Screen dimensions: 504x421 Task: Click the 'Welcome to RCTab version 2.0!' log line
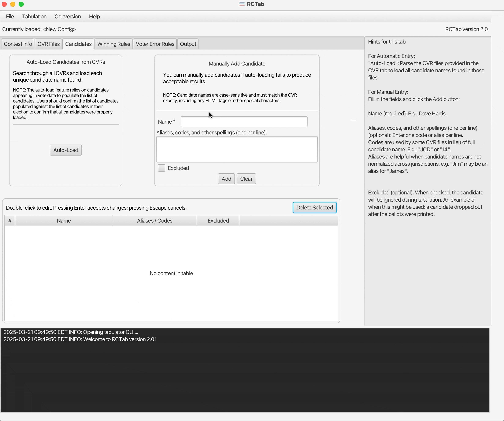tap(80, 339)
